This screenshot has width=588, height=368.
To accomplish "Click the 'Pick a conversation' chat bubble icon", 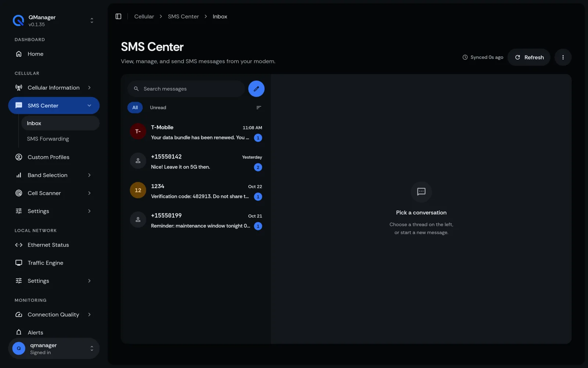I will tap(421, 192).
